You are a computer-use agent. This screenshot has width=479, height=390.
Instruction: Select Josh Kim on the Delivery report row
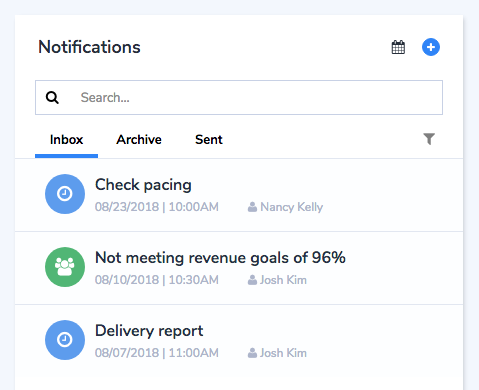pos(283,353)
